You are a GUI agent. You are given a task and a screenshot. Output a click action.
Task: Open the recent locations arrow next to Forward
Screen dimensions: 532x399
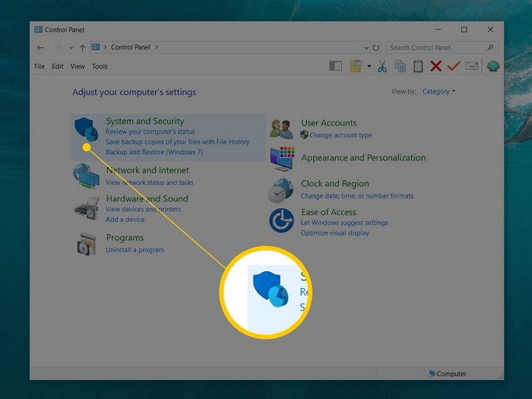pyautogui.click(x=71, y=47)
